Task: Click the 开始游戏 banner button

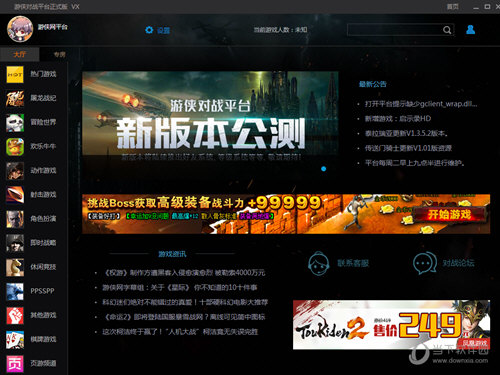Action: click(x=449, y=214)
